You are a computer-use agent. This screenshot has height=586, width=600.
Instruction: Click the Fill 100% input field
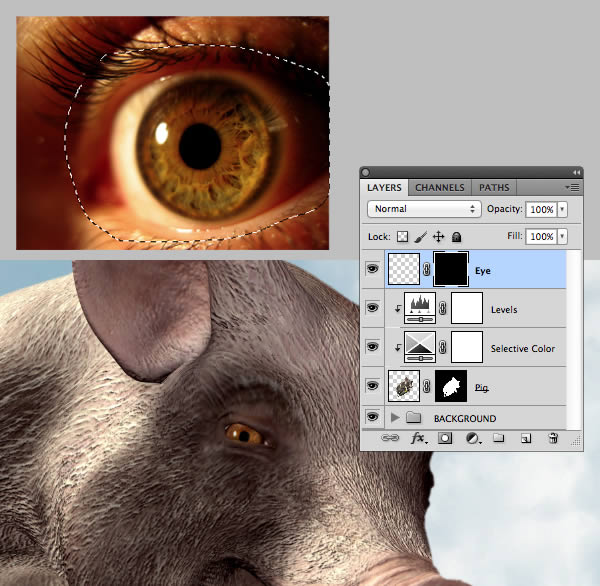[541, 236]
